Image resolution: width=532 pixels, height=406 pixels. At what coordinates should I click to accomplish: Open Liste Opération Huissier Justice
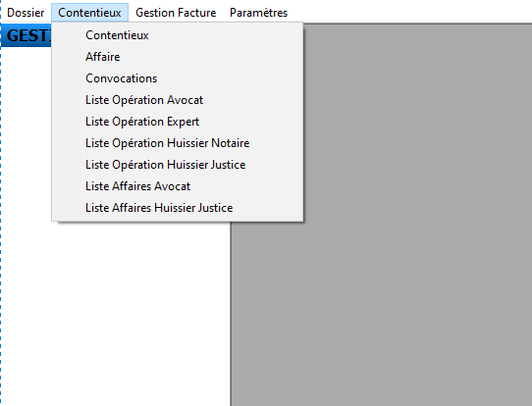(178, 165)
